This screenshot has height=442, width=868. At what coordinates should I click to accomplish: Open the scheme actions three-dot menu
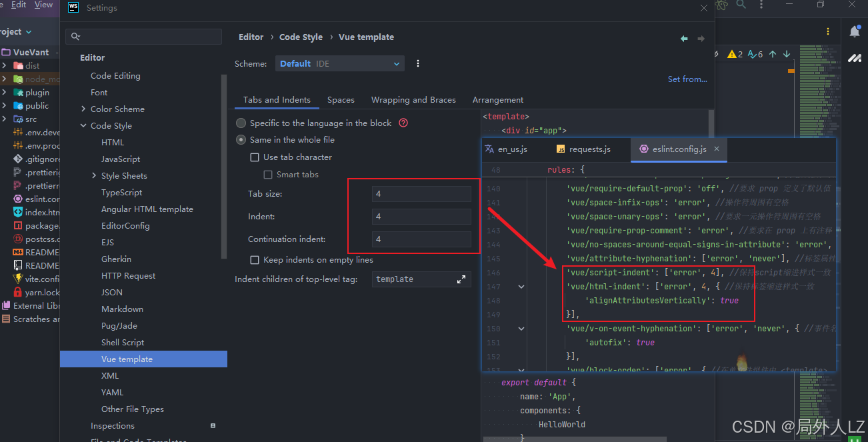[x=418, y=64]
